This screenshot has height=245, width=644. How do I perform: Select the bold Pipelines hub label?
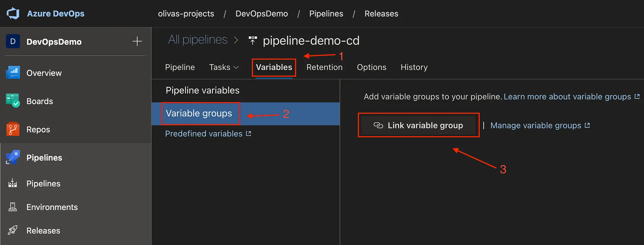(44, 158)
